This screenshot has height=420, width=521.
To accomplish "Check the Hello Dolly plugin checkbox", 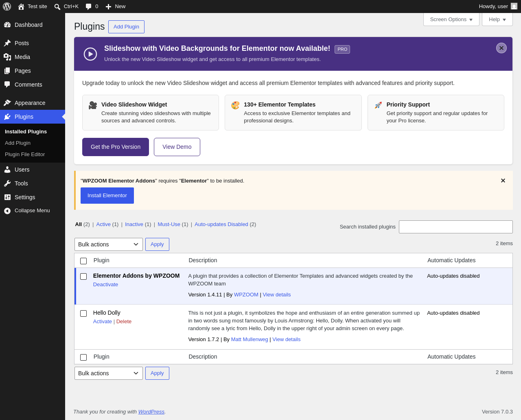I will [x=83, y=313].
